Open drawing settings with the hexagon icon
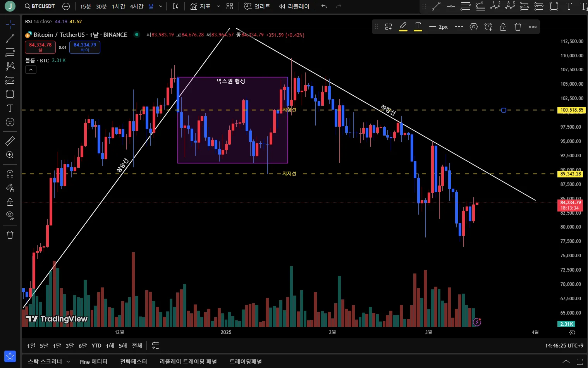 474,27
